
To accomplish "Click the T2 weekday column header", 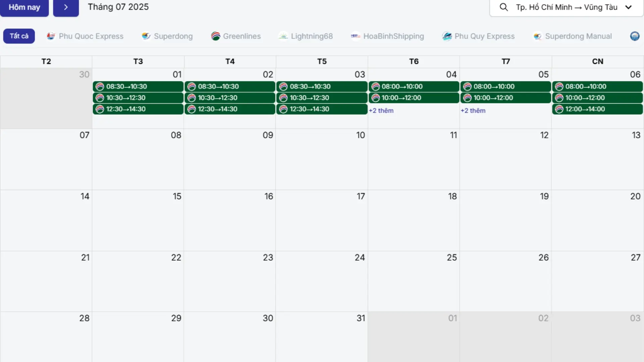I will 46,62.
